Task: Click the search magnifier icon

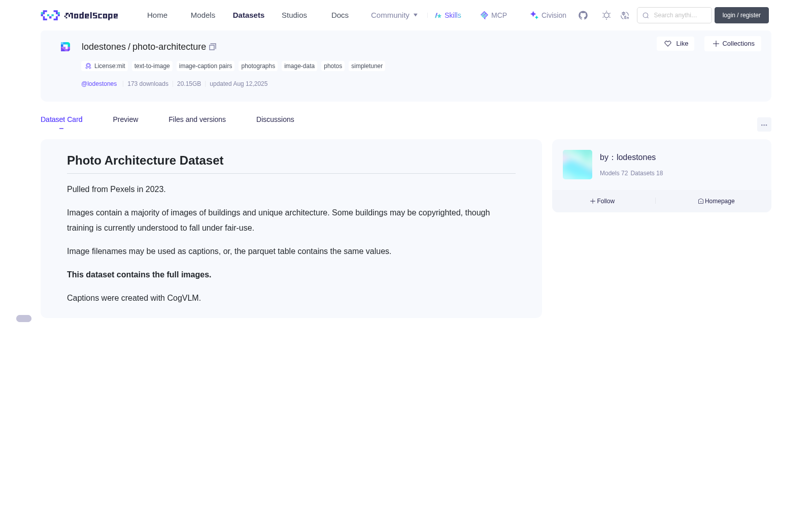Action: point(646,15)
